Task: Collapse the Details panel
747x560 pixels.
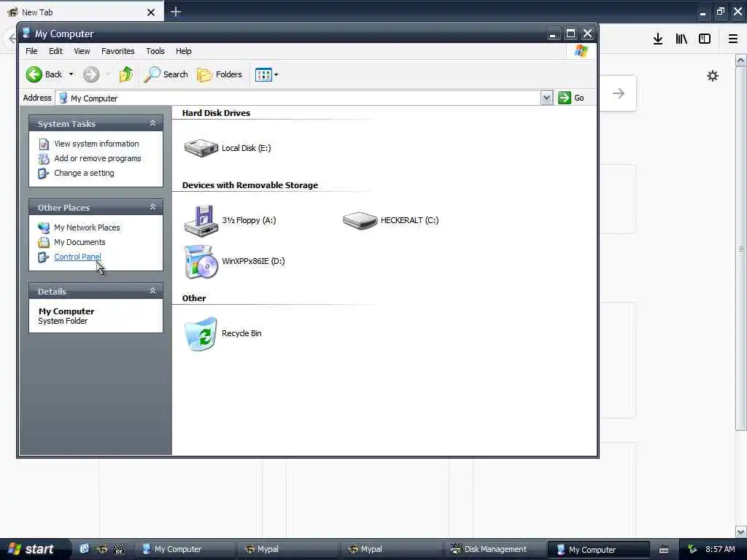Action: [152, 291]
